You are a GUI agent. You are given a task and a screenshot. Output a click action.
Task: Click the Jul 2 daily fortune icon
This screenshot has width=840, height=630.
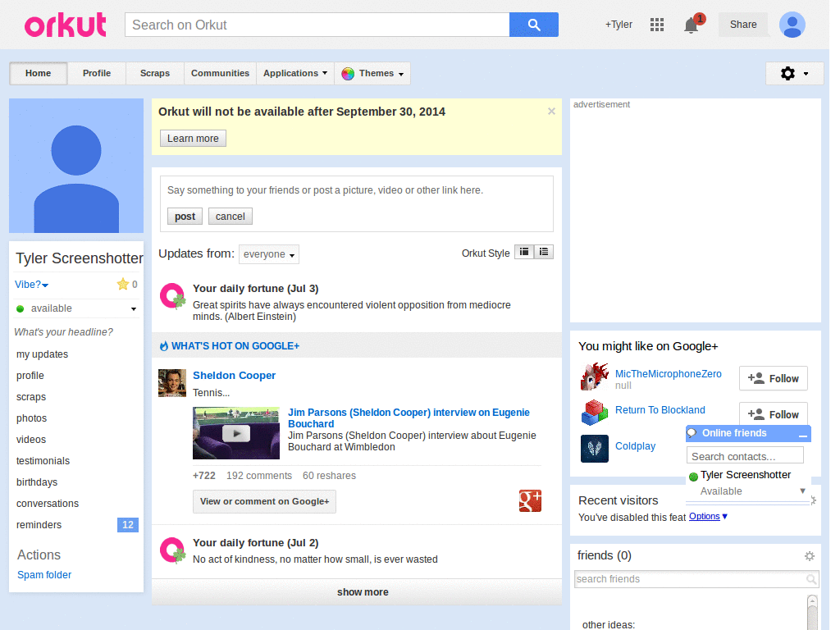172,550
